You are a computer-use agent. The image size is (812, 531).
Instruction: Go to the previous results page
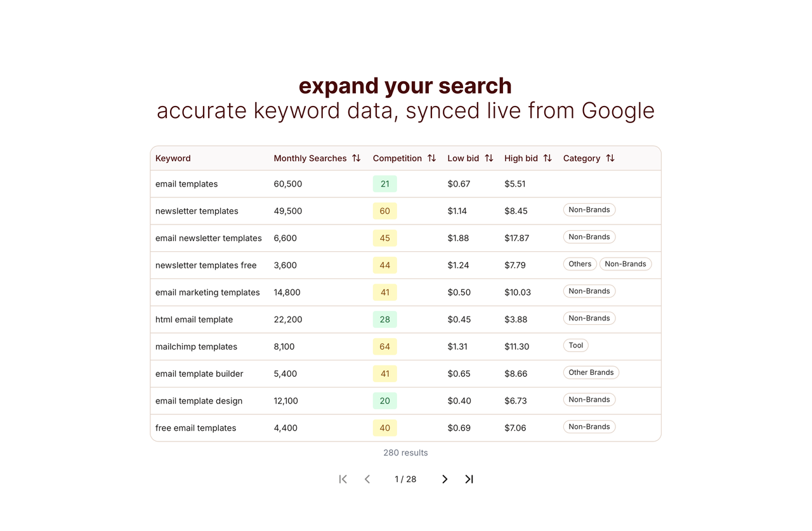point(367,479)
